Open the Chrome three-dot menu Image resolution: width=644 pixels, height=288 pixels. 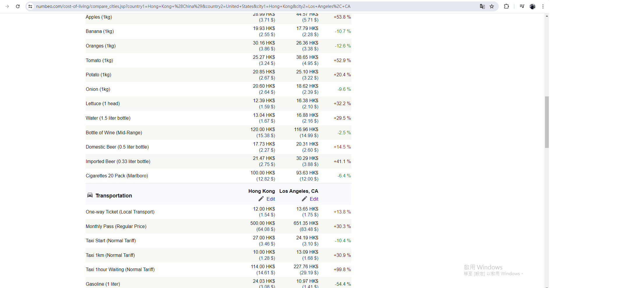click(x=543, y=6)
